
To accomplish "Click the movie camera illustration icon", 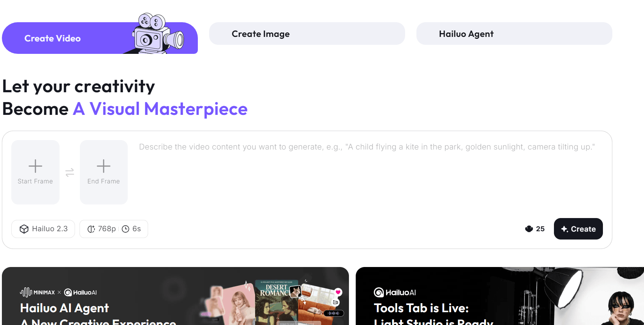I will 158,33.
